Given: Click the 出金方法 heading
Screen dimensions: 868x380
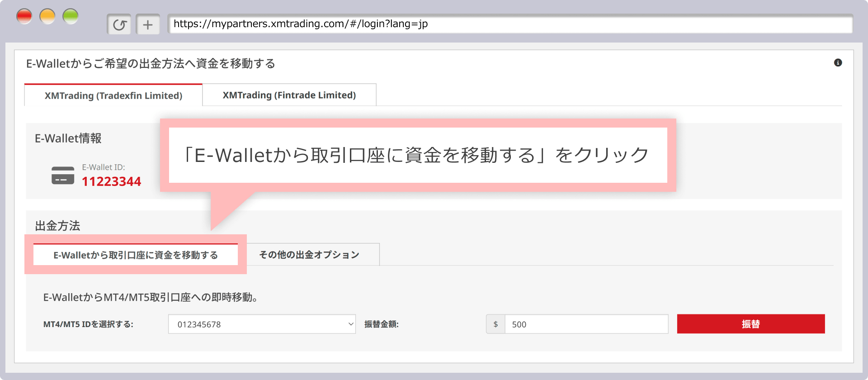Looking at the screenshot, I should 58,226.
